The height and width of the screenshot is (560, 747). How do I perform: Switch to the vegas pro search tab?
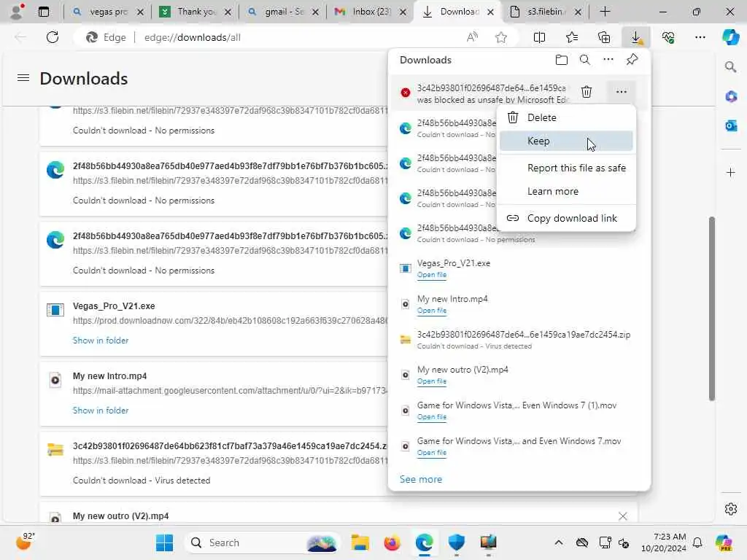(x=107, y=12)
